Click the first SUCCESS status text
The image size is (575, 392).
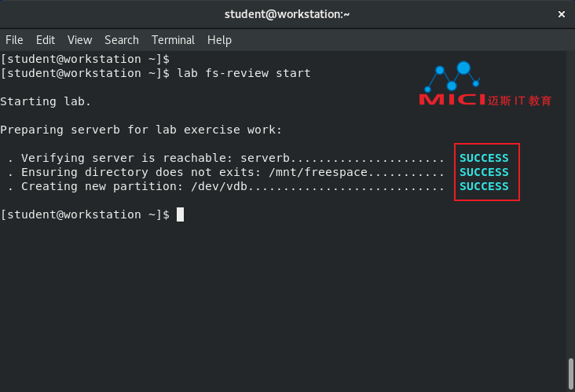coord(484,158)
